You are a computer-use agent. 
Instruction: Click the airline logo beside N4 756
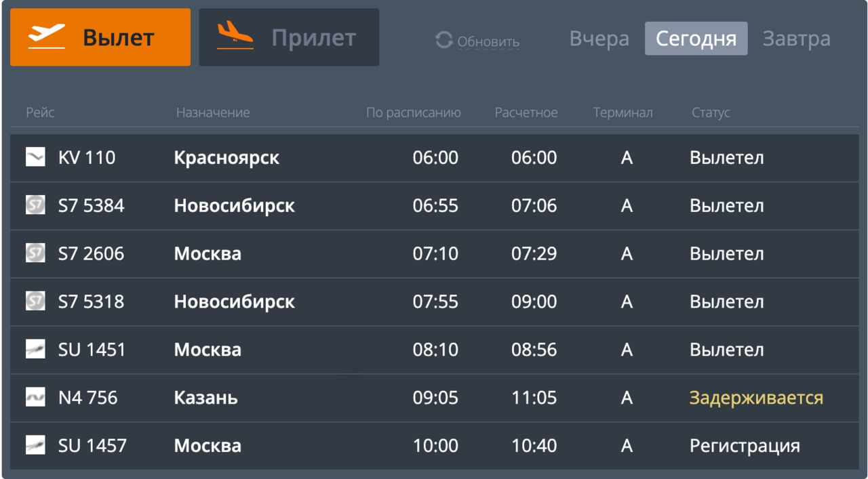(x=35, y=398)
